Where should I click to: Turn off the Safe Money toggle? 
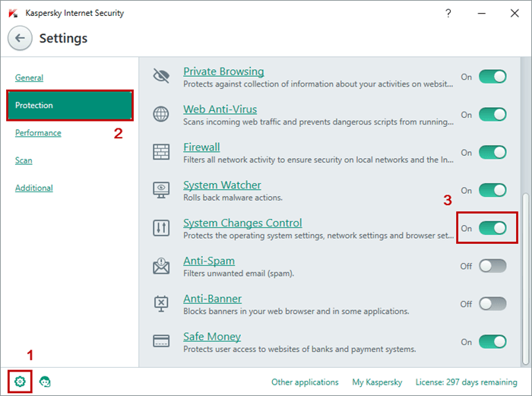(492, 342)
